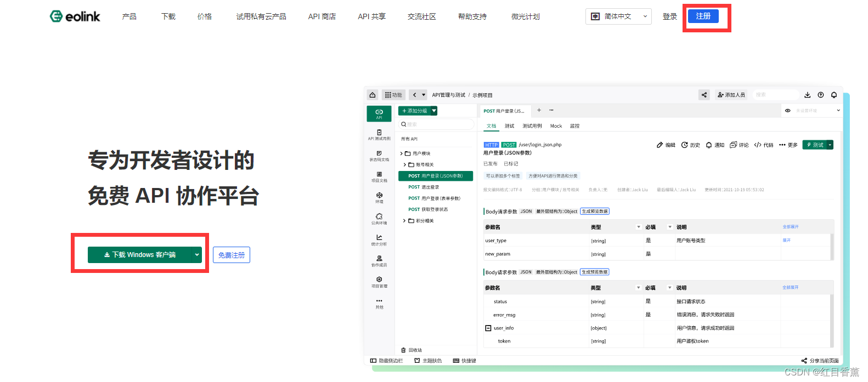
Task: Open the dropdown beside the back arrow
Action: (x=424, y=95)
